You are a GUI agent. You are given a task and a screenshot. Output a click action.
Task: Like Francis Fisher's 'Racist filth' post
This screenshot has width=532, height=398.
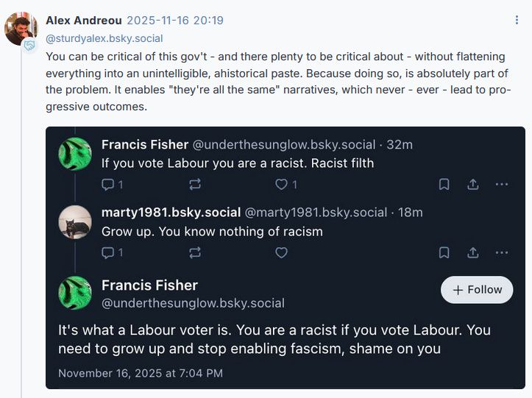pyautogui.click(x=281, y=184)
